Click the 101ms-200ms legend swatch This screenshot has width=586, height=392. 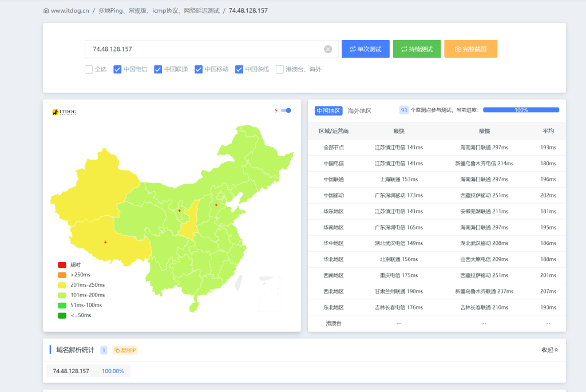pyautogui.click(x=62, y=295)
